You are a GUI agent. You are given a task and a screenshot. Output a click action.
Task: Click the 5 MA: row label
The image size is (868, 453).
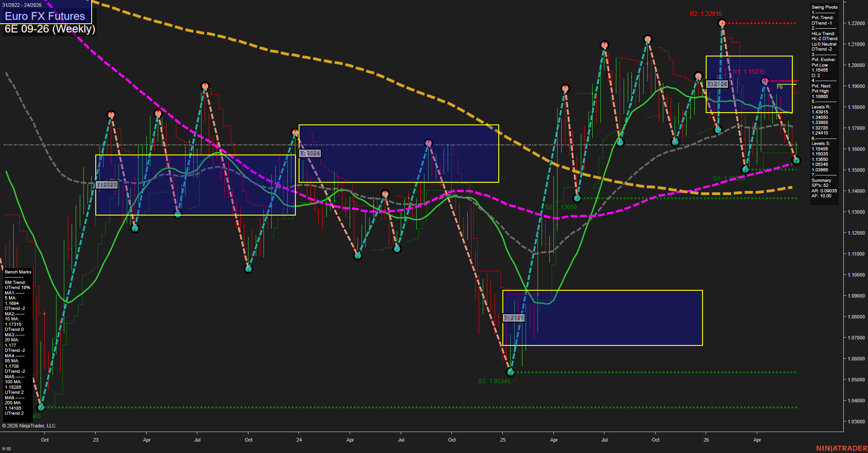click(x=10, y=298)
